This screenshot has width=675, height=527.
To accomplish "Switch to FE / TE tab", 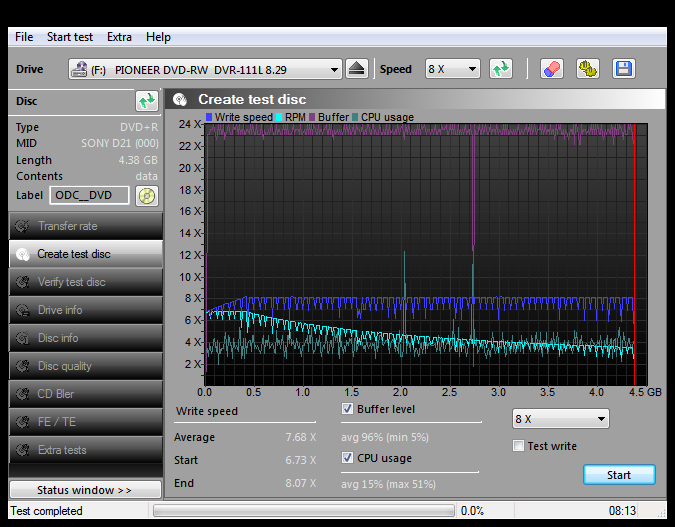I will point(86,422).
